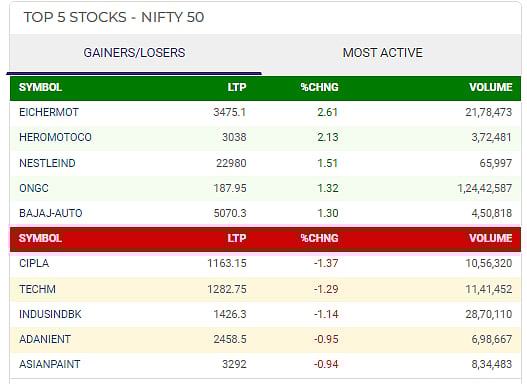Select the 1.51 percent change value
527x384 pixels.
[327, 163]
